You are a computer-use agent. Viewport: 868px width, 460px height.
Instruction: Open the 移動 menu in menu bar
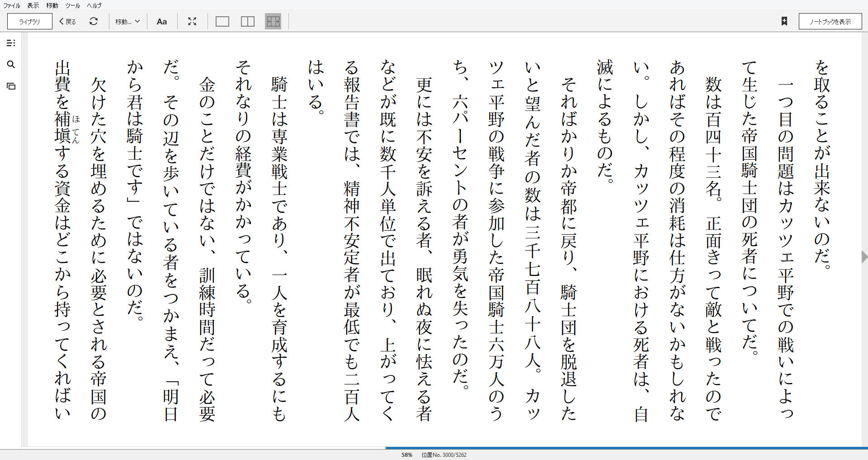[52, 5]
